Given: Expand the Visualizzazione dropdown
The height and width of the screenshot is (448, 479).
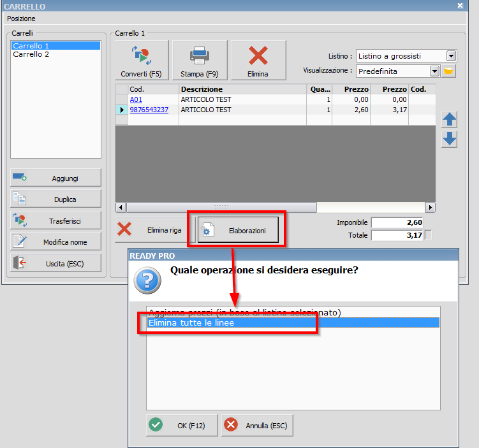Looking at the screenshot, I should (x=434, y=71).
